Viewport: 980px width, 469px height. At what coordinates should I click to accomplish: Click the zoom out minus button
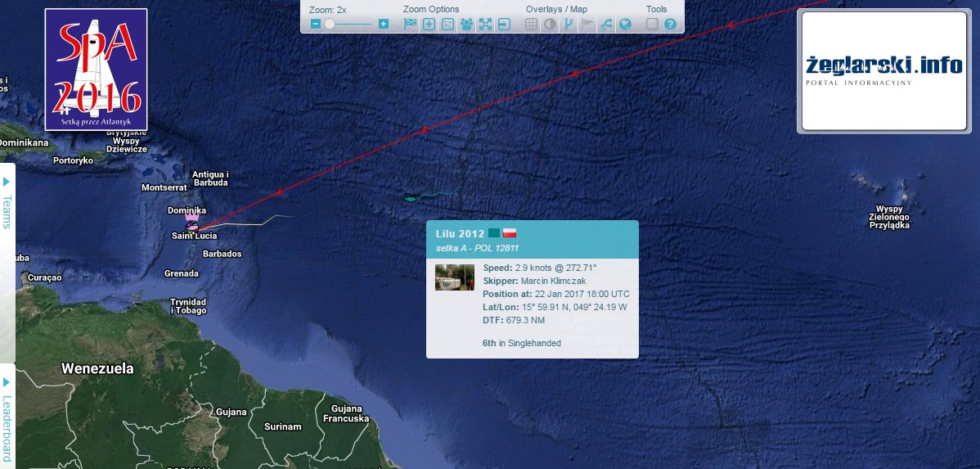(x=316, y=25)
